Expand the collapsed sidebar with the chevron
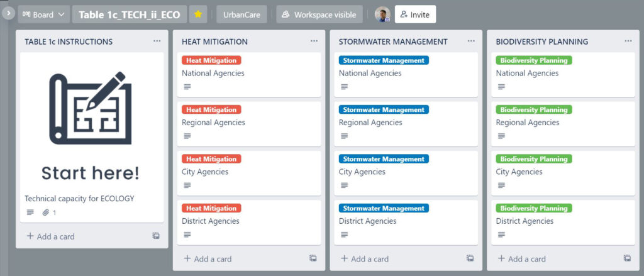 coord(8,13)
